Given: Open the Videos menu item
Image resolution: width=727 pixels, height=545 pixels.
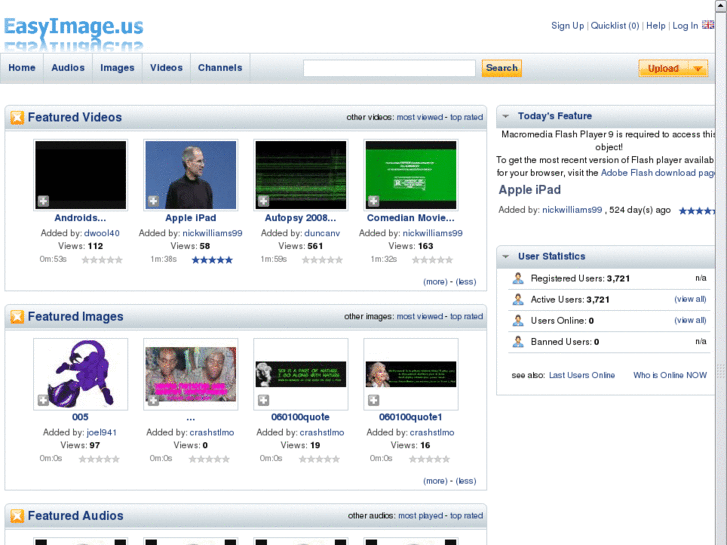Looking at the screenshot, I should pyautogui.click(x=166, y=68).
